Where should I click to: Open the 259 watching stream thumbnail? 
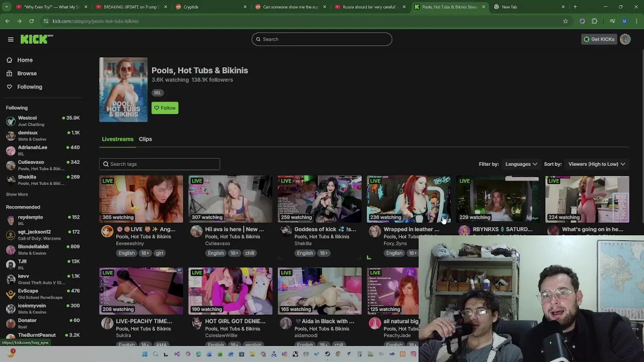pos(319,199)
